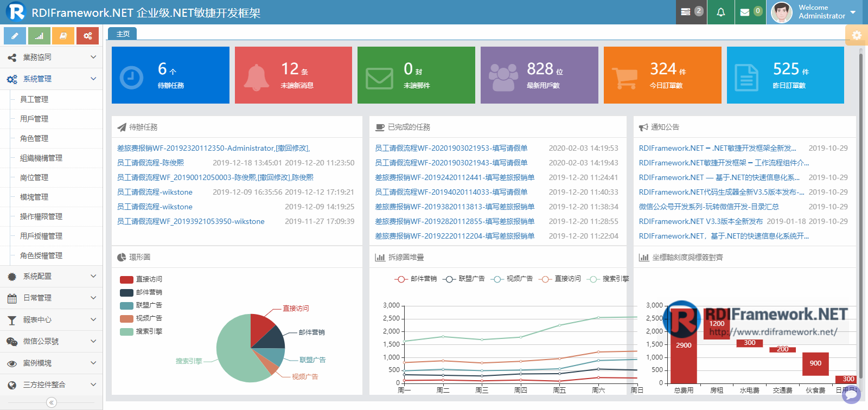
Task: Open the orange theme settings gear
Action: coord(857,35)
